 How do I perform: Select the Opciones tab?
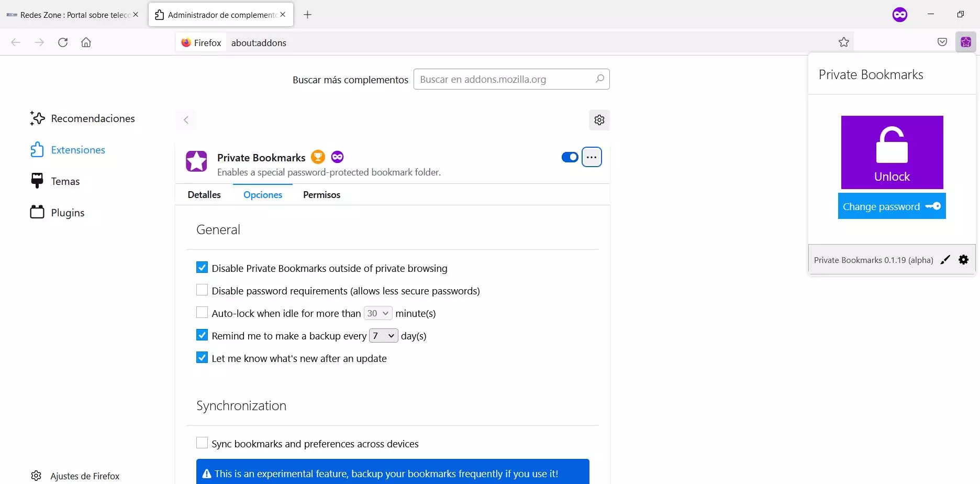pyautogui.click(x=263, y=195)
